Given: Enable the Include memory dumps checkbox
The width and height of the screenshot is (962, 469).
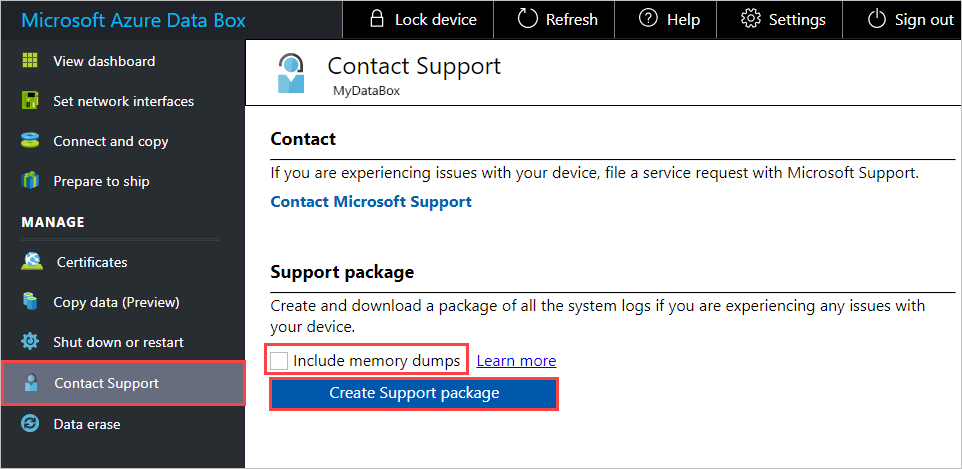Looking at the screenshot, I should [280, 360].
